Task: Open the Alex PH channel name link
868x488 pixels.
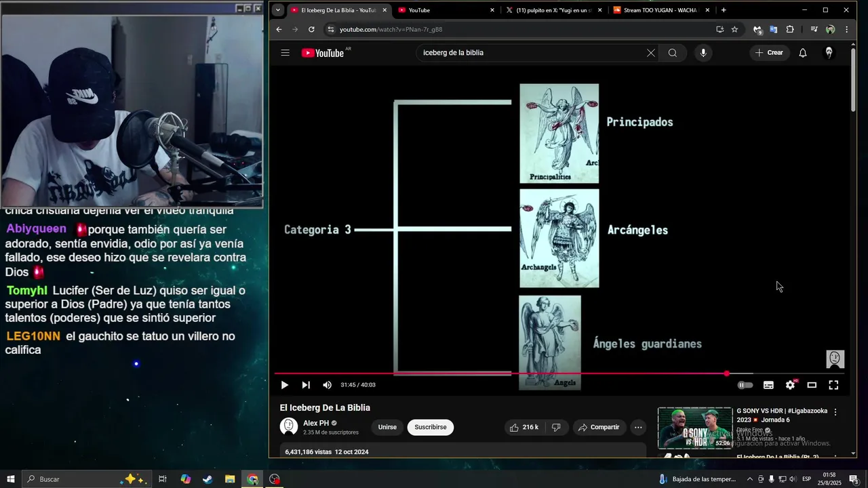Action: 315,423
